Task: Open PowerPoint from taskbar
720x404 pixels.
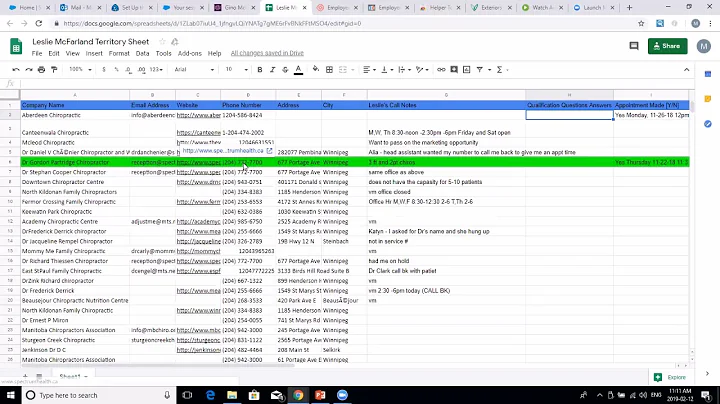Action: click(320, 395)
